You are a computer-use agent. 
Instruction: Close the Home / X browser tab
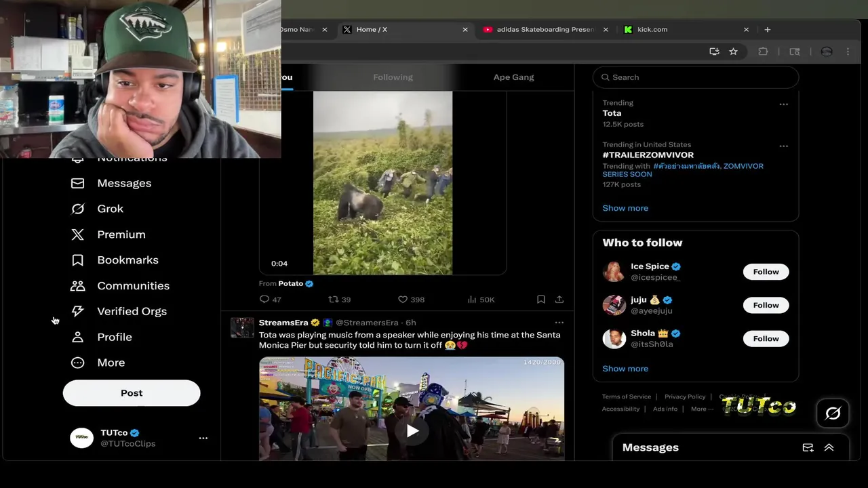[x=465, y=29]
